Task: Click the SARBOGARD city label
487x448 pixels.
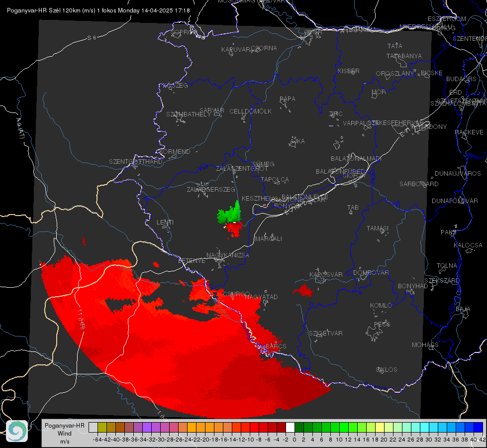Action: click(x=419, y=184)
